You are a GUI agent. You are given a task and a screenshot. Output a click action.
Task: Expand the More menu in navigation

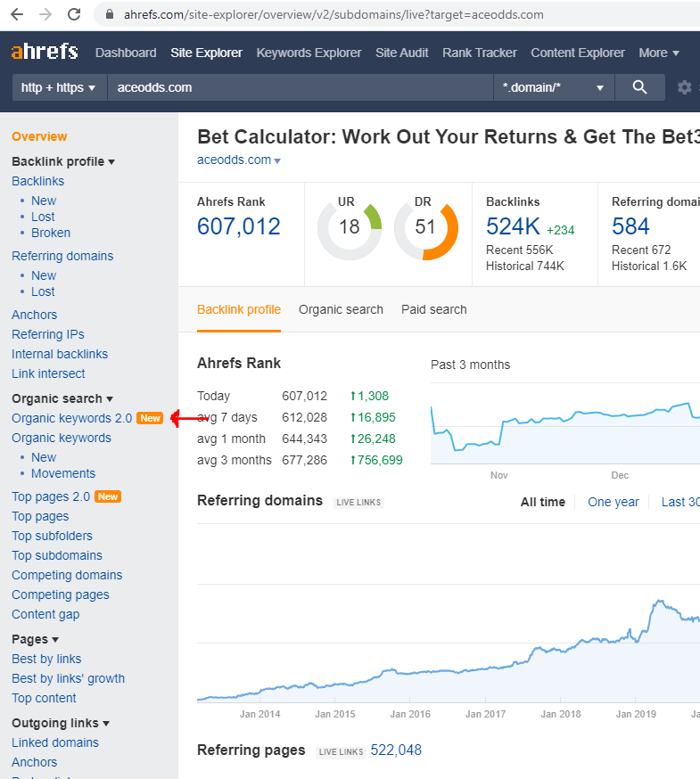click(x=658, y=53)
